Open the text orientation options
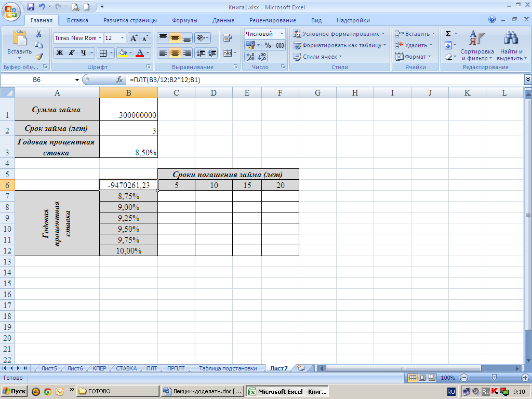Screen dimensions: 532x399 click(203, 38)
